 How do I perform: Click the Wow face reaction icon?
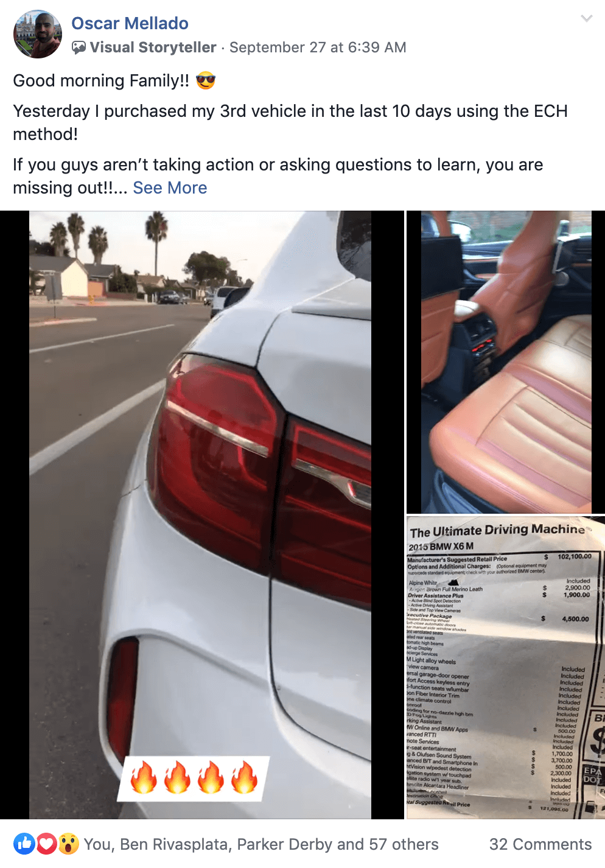click(x=69, y=844)
